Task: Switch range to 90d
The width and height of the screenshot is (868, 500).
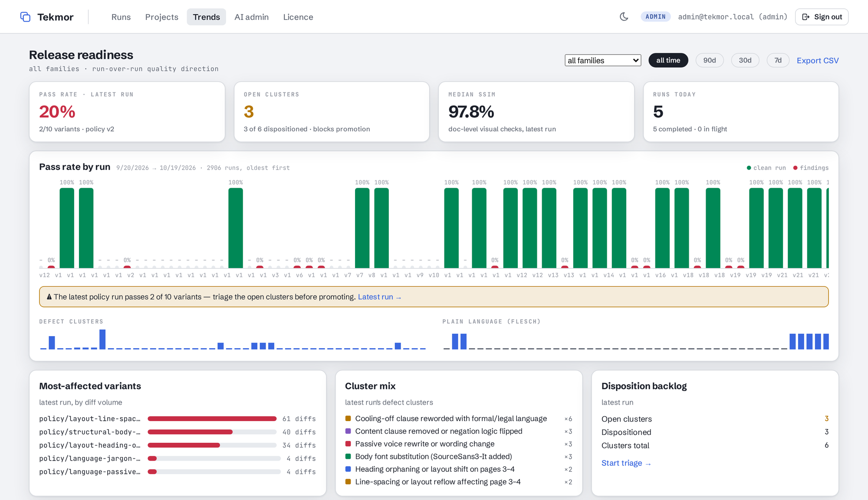Action: (x=710, y=60)
